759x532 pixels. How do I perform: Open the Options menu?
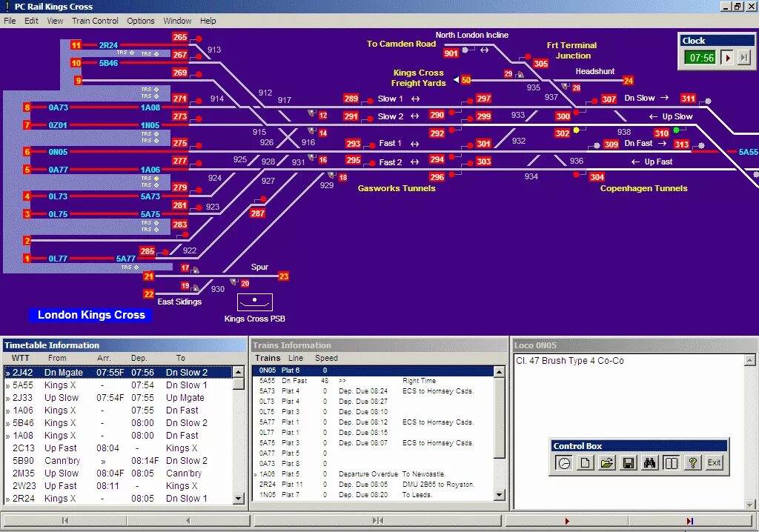140,21
